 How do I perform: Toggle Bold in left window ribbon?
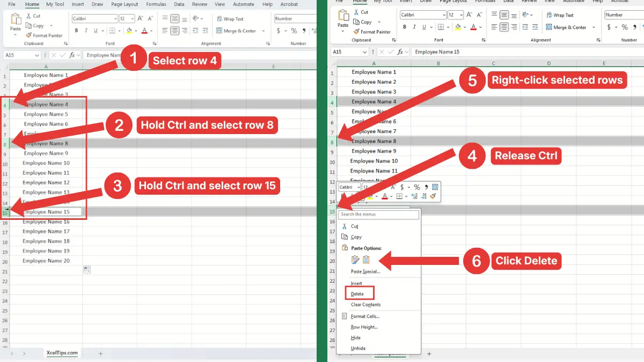(x=76, y=31)
